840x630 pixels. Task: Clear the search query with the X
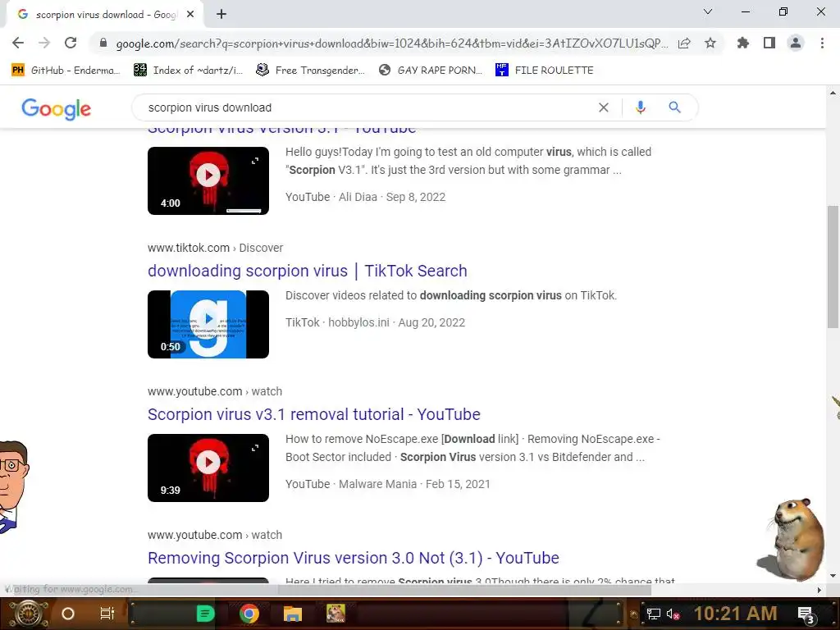click(603, 107)
